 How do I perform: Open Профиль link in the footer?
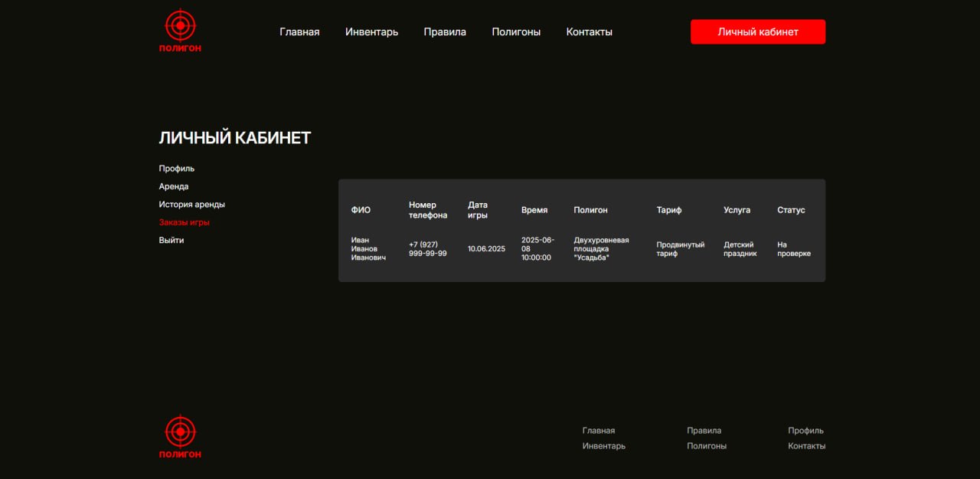click(x=806, y=431)
